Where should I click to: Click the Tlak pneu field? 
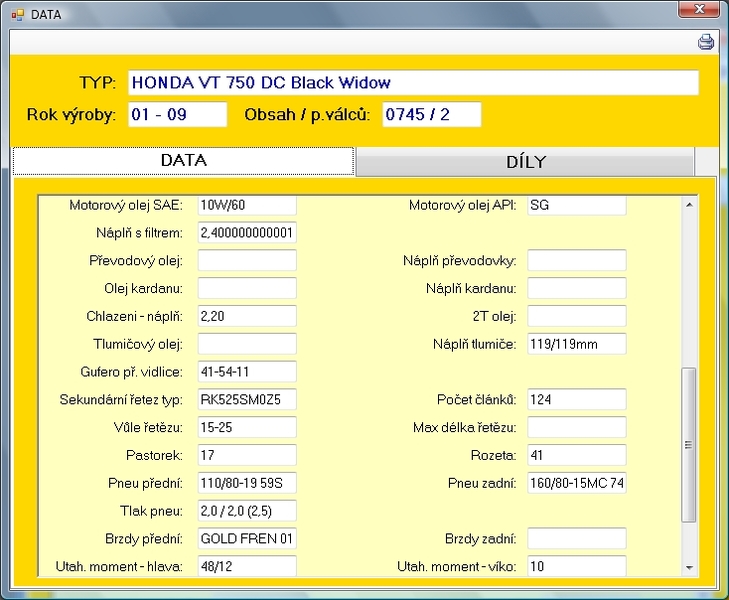(247, 511)
